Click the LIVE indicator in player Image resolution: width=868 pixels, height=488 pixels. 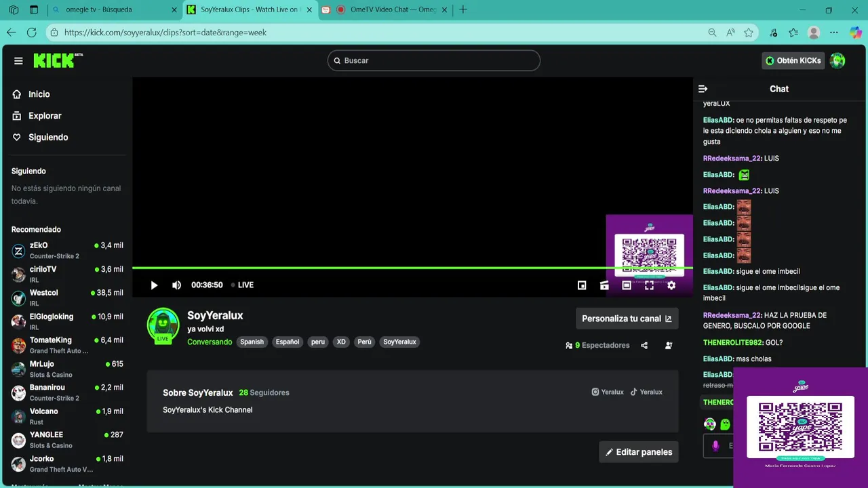coord(242,285)
